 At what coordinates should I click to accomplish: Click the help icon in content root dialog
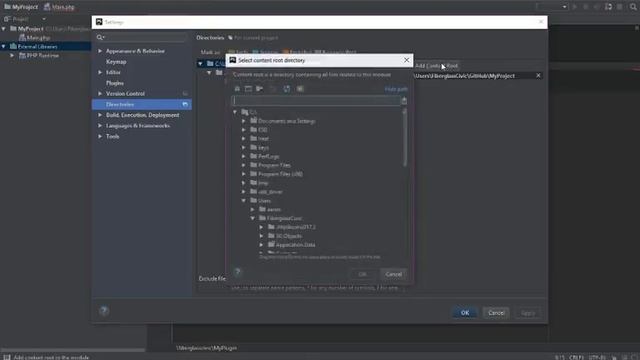pos(238,271)
